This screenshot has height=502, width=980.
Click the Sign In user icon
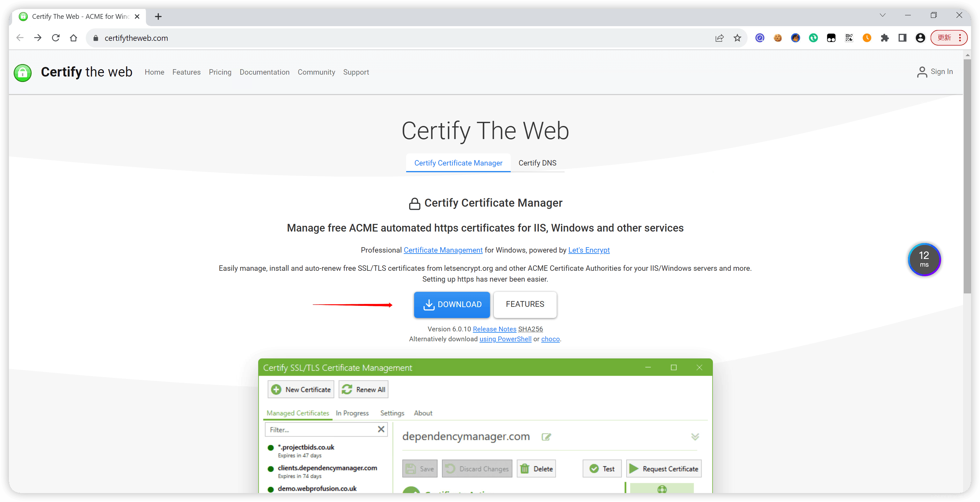click(x=922, y=72)
